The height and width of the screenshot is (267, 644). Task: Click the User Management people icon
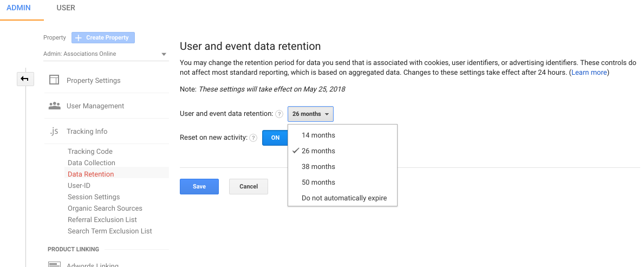54,106
